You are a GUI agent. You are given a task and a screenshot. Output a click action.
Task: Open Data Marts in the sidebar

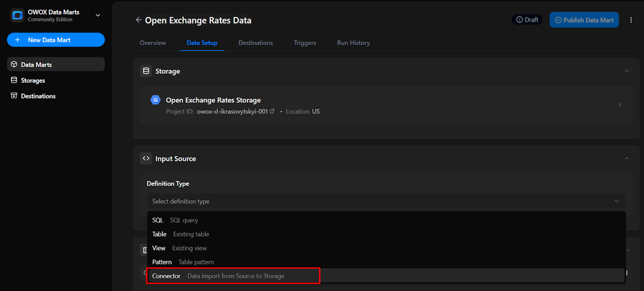56,65
